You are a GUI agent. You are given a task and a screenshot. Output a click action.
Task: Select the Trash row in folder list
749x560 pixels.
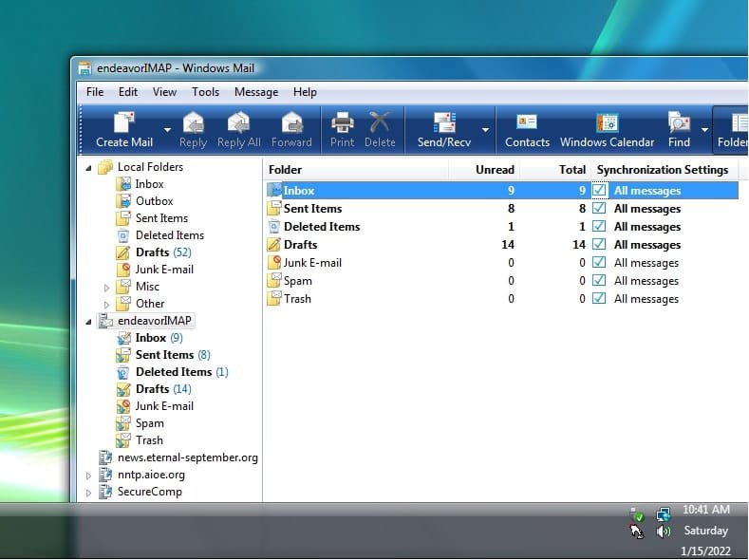[x=501, y=299]
